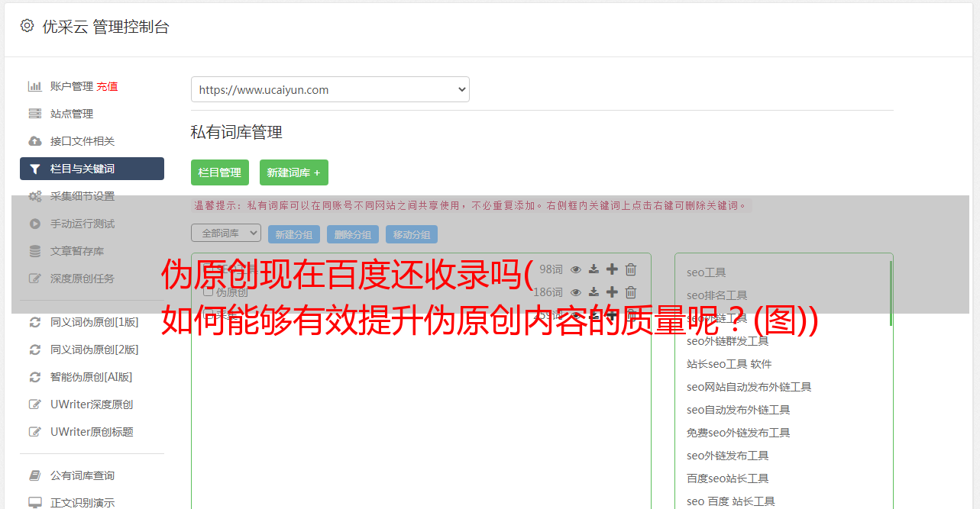980x509 pixels.
Task: Click the bar chart icon for 账户管理
Action: (x=35, y=86)
